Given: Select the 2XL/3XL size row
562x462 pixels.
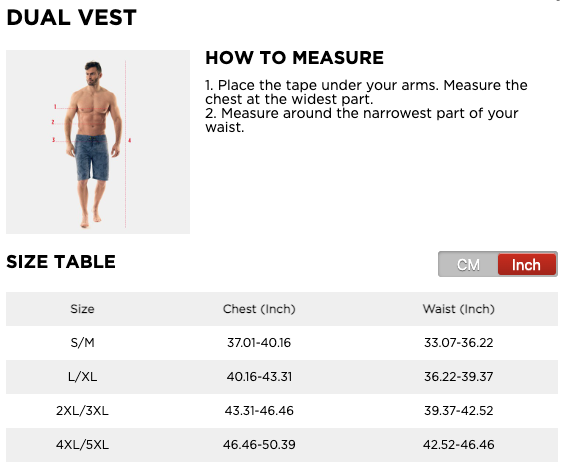Looking at the screenshot, I should (x=282, y=411).
